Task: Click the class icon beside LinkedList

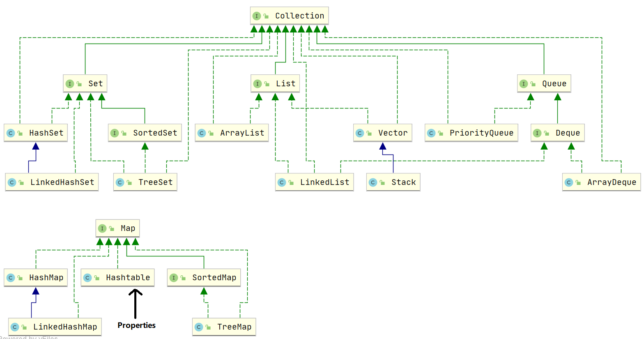Action: tap(282, 182)
